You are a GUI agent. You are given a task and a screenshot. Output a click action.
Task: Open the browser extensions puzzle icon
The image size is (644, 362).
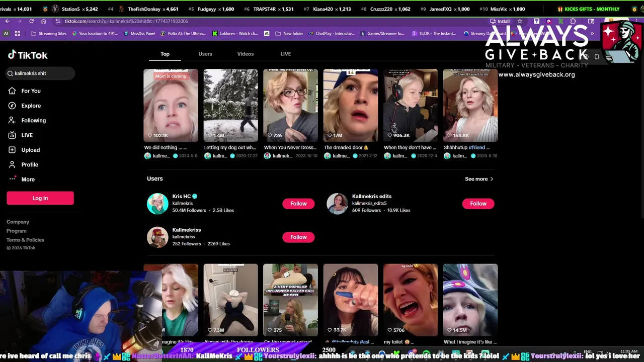573,21
